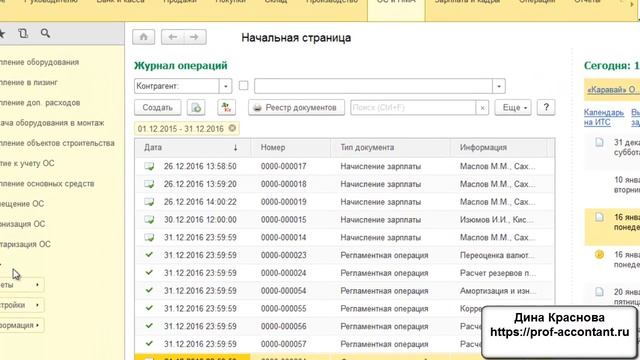Clear the search field with the x
Viewport: 640px width, 360px height.
(x=482, y=108)
